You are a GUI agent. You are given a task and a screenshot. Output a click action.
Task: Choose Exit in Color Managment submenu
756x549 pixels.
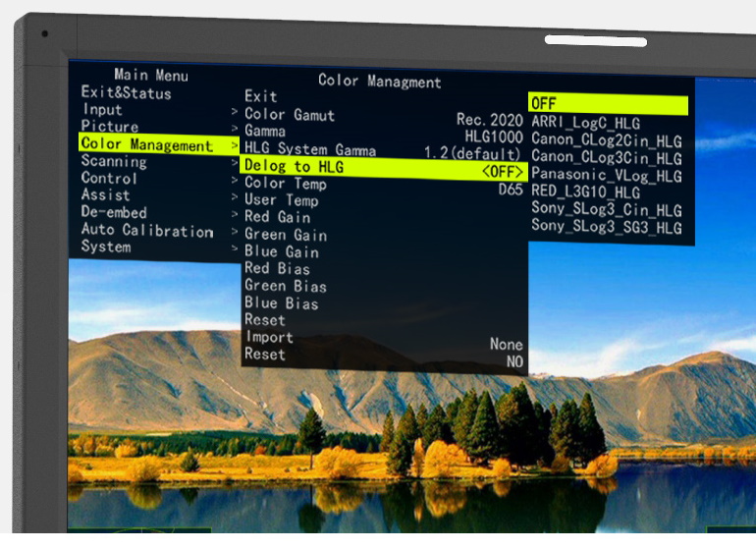click(x=261, y=96)
